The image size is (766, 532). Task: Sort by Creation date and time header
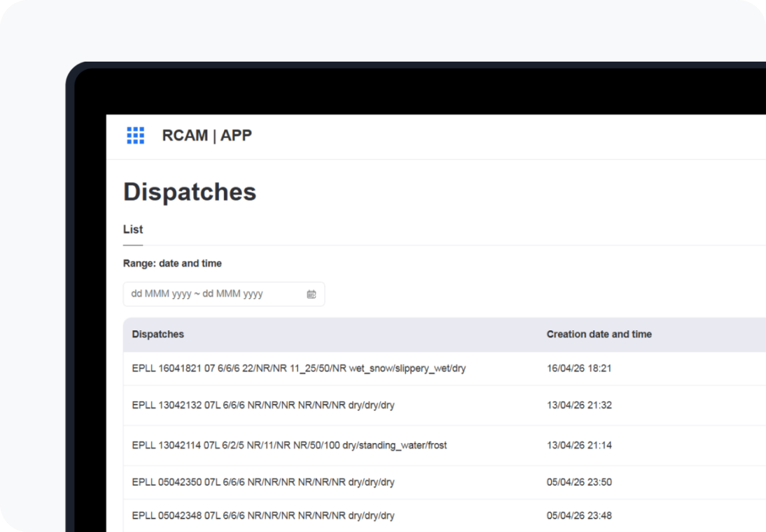[599, 334]
